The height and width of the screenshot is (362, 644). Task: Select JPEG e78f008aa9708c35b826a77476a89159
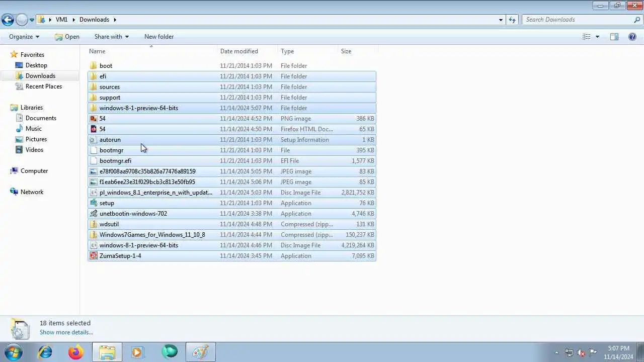tap(232, 171)
